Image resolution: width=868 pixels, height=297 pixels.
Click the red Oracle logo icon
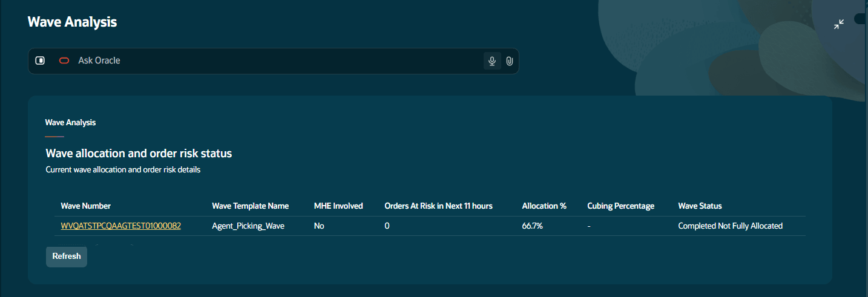click(64, 60)
